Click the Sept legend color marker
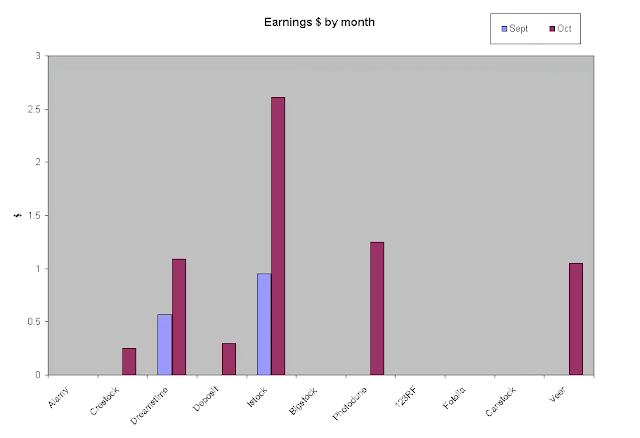The height and width of the screenshot is (438, 640). [x=504, y=29]
